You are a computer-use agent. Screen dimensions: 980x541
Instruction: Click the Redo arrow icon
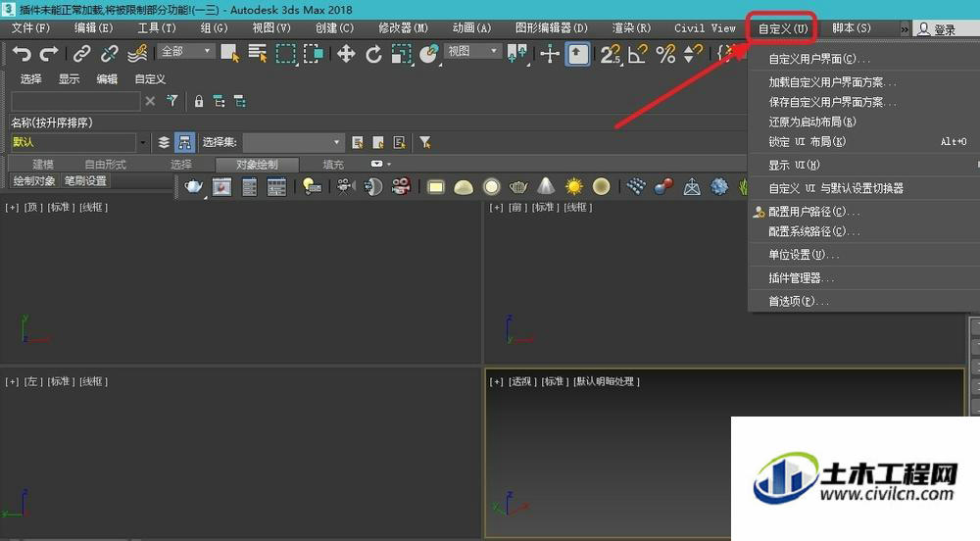(49, 54)
